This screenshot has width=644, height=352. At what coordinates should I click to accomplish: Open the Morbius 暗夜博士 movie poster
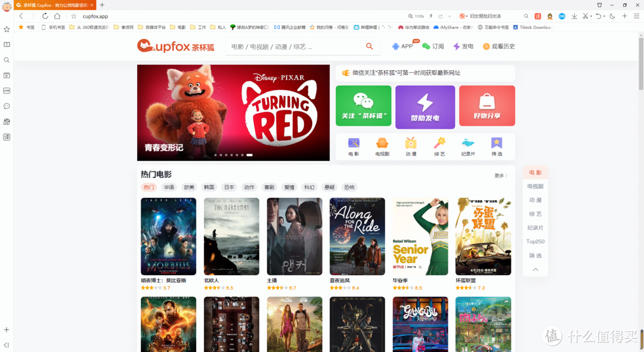point(168,236)
